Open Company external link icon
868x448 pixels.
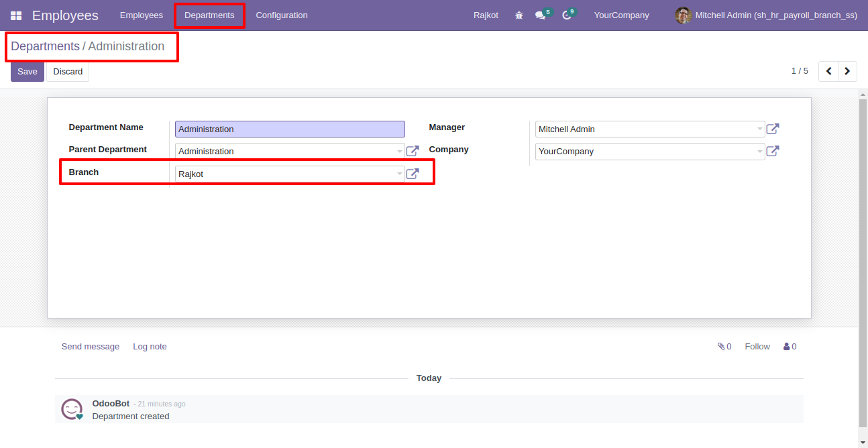(x=773, y=151)
